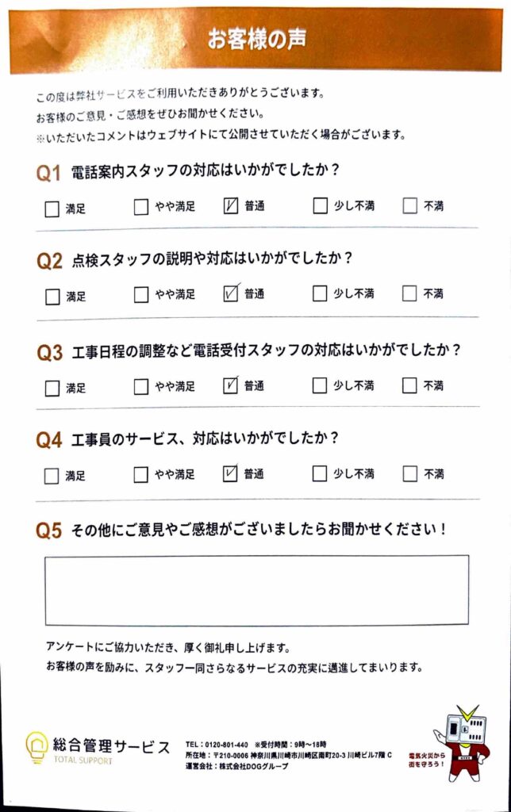Check 少し不満 checkbox under Q2
This screenshot has height=812, width=511.
pos(320,294)
